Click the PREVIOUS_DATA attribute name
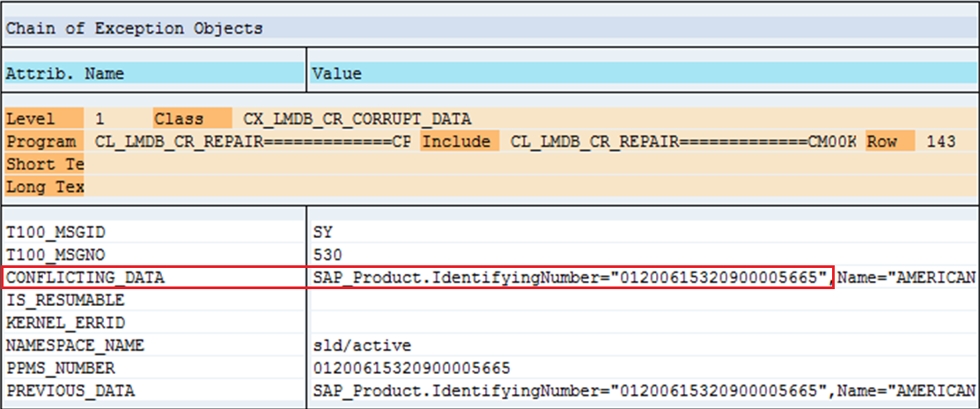Screen dimensions: 980x409 [70, 390]
